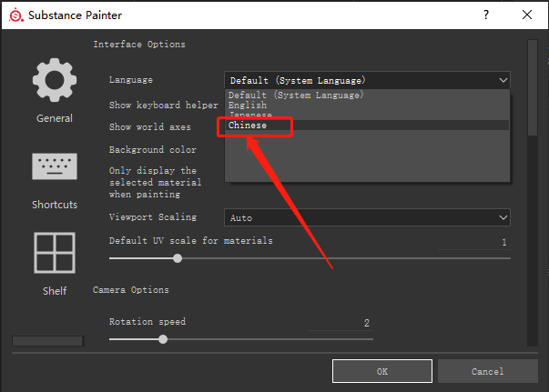Confirm settings with OK button
This screenshot has height=392, width=549.
382,371
